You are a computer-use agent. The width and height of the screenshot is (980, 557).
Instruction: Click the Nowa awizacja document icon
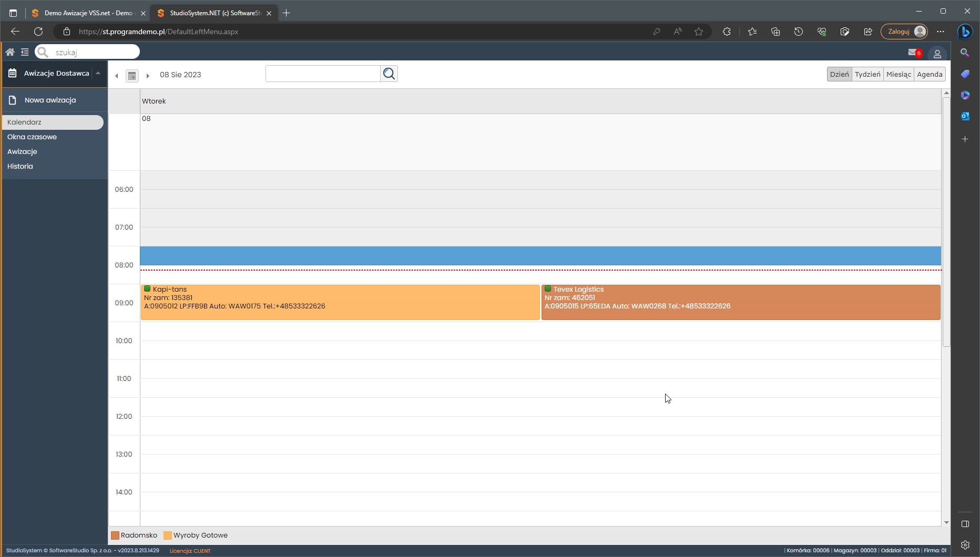pos(13,100)
